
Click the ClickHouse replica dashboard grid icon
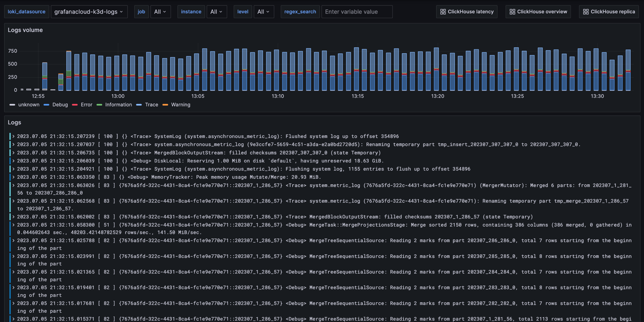[x=586, y=12]
